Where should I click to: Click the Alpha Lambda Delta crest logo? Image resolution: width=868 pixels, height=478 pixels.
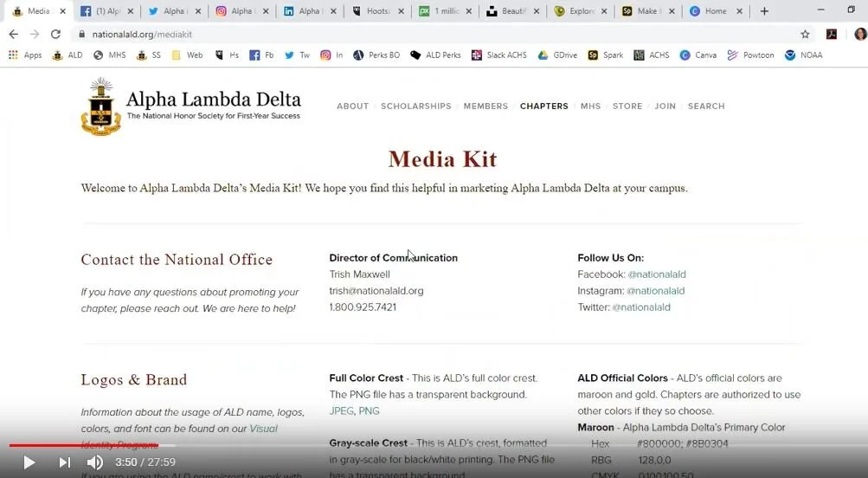(x=100, y=107)
